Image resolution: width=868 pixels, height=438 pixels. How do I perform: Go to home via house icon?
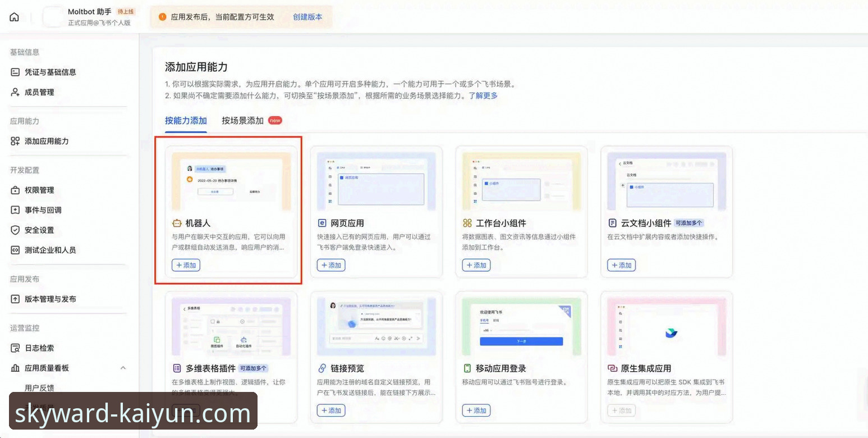14,17
